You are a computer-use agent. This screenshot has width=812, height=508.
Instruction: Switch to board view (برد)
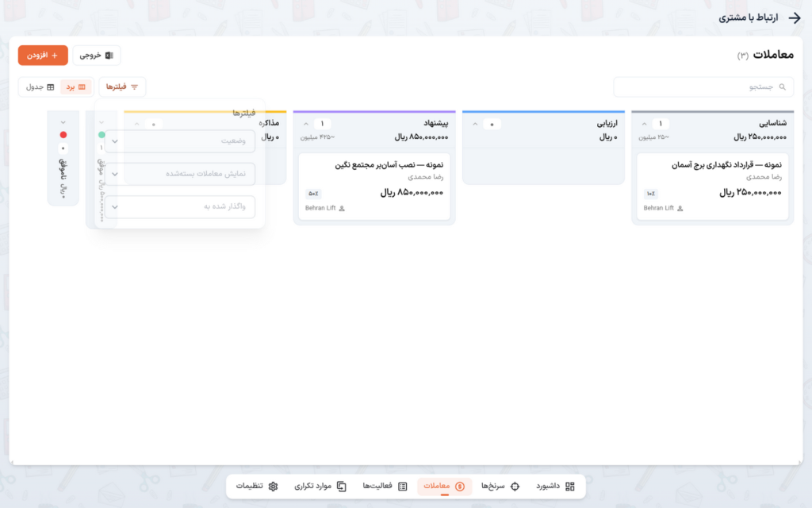pyautogui.click(x=75, y=87)
